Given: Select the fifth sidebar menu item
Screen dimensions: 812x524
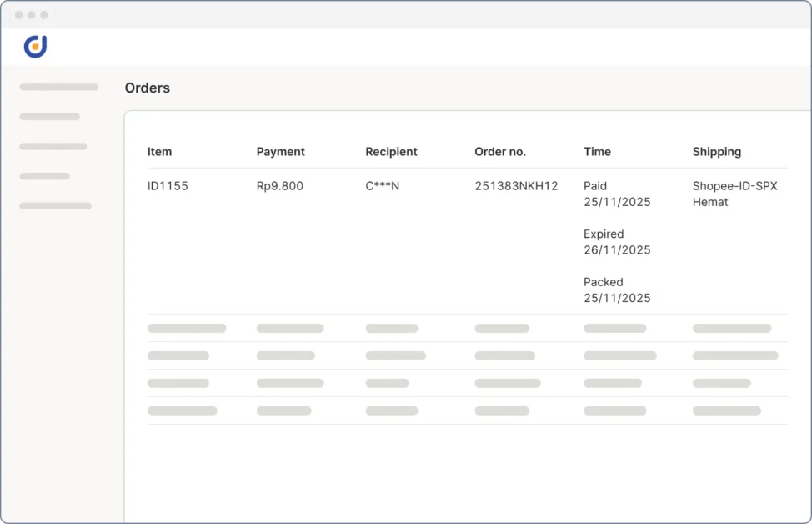Looking at the screenshot, I should point(55,205).
